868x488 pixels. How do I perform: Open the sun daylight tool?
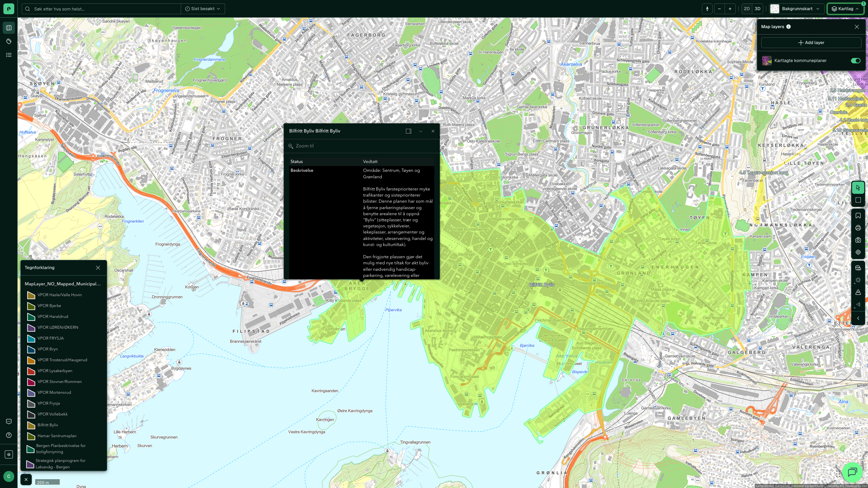pos(858,280)
